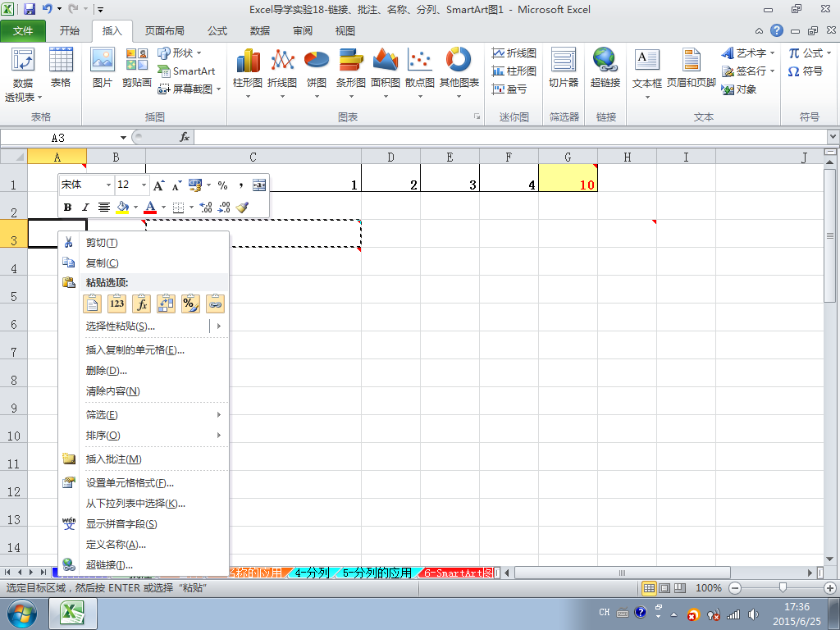This screenshot has height=630, width=840.
Task: Open sheet tab 5-分列的应用
Action: click(x=377, y=573)
